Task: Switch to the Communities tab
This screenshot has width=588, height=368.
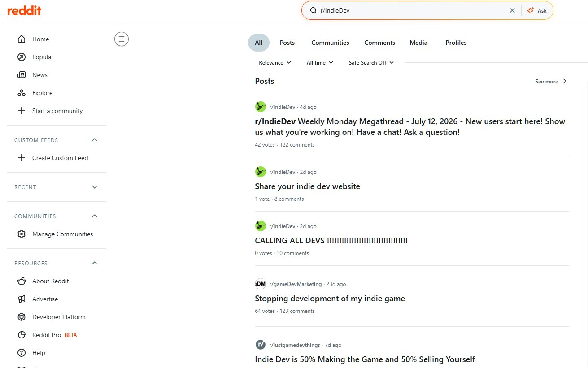Action: tap(330, 43)
